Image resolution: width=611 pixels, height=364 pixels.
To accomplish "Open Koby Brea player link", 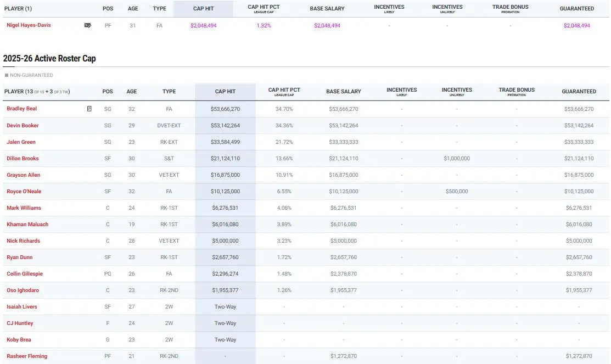I will coord(19,339).
